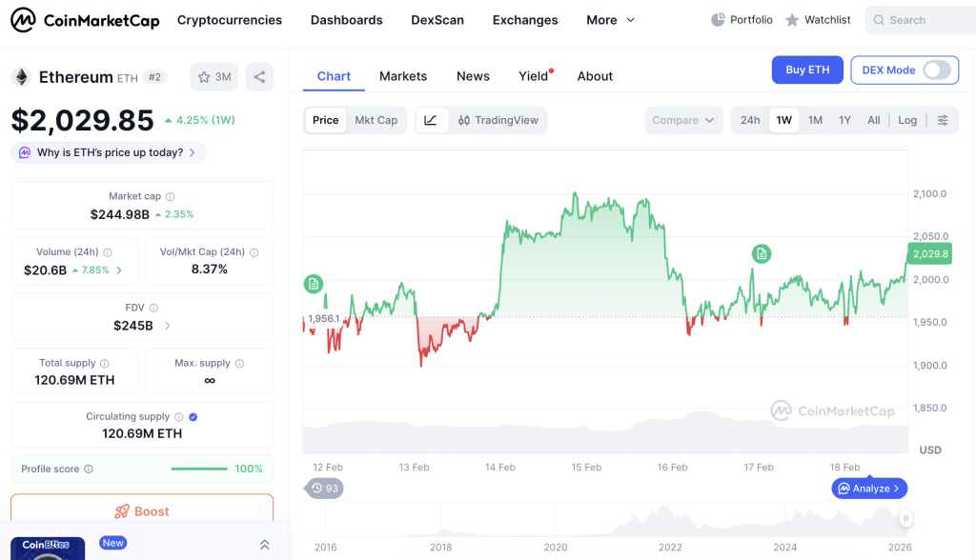This screenshot has height=560, width=976.
Task: Open the Portfolio link
Action: coord(742,20)
